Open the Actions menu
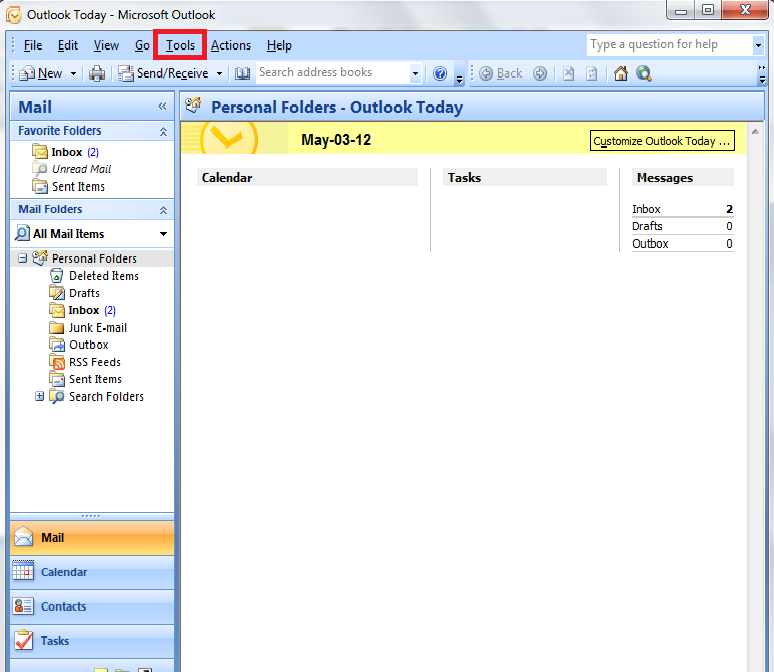 pyautogui.click(x=231, y=45)
